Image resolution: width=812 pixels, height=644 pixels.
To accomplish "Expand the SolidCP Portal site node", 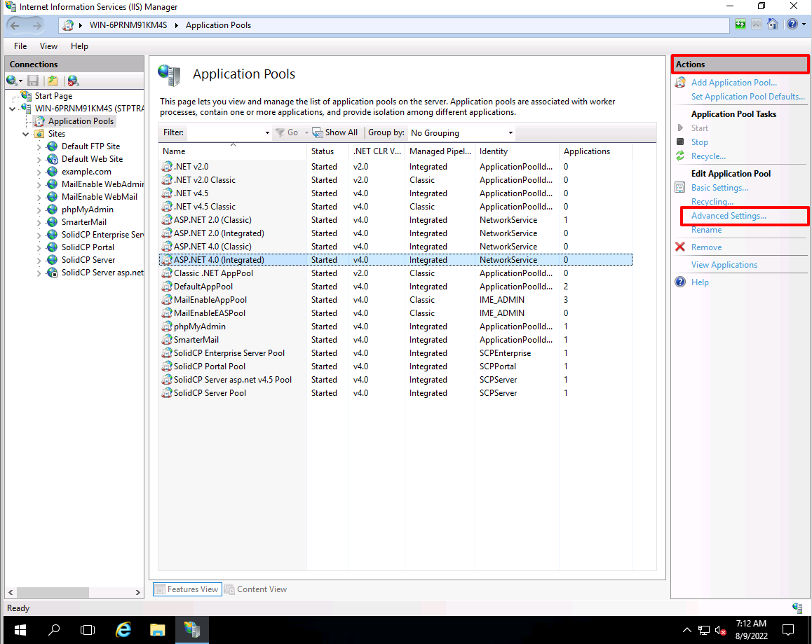I will [39, 247].
